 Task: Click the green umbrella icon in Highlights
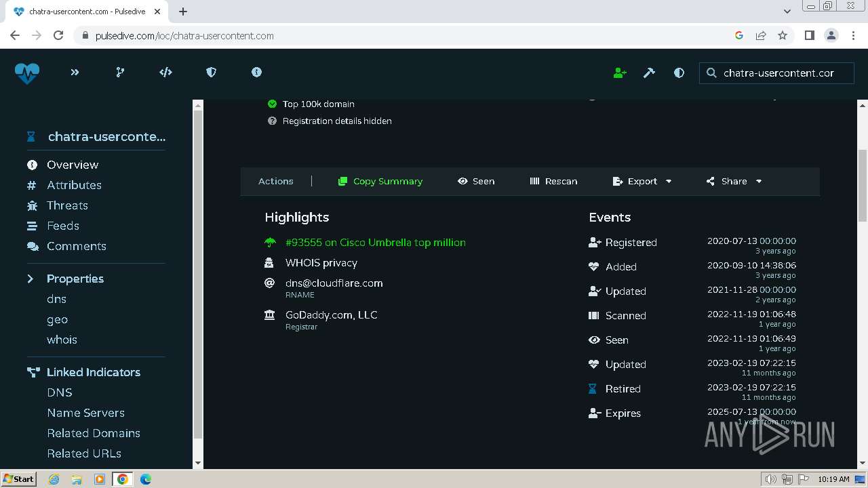pyautogui.click(x=270, y=243)
